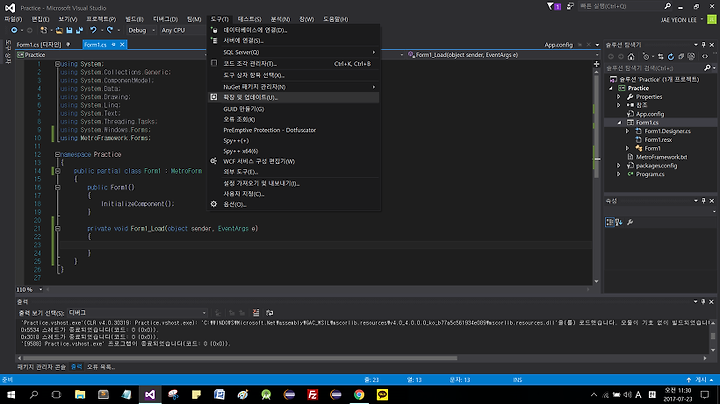The image size is (720, 404).
Task: Select Form1.resx in Solution Explorer
Action: [x=658, y=140]
